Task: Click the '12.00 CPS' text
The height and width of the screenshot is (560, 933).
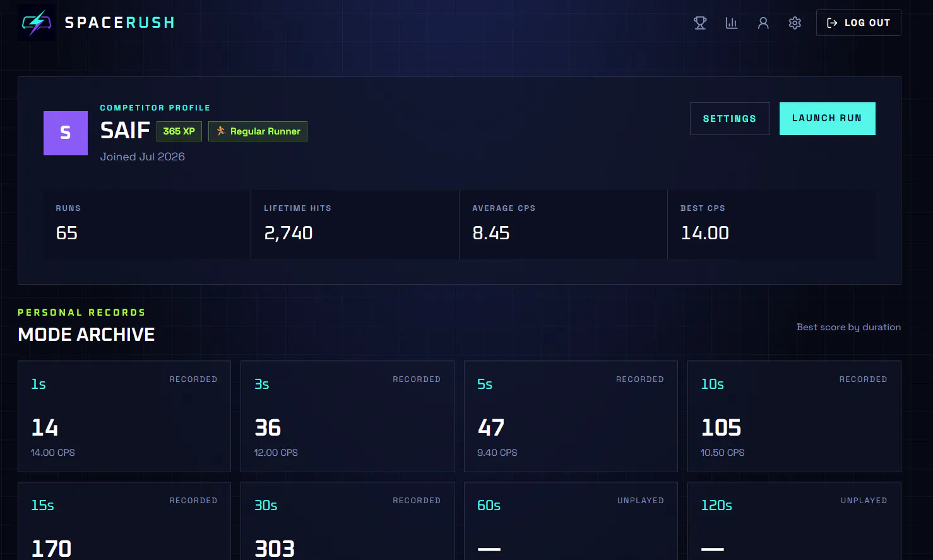Action: tap(276, 453)
